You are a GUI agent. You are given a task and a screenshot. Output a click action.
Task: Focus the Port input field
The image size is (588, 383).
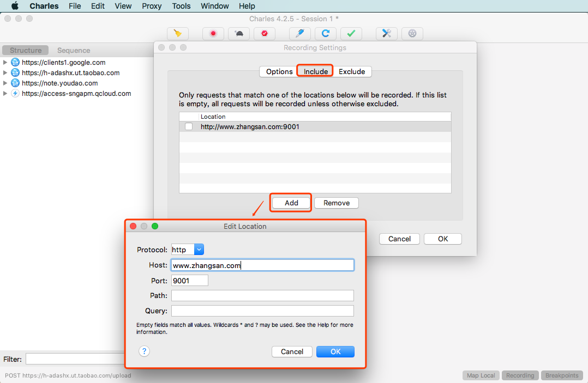pyautogui.click(x=190, y=281)
